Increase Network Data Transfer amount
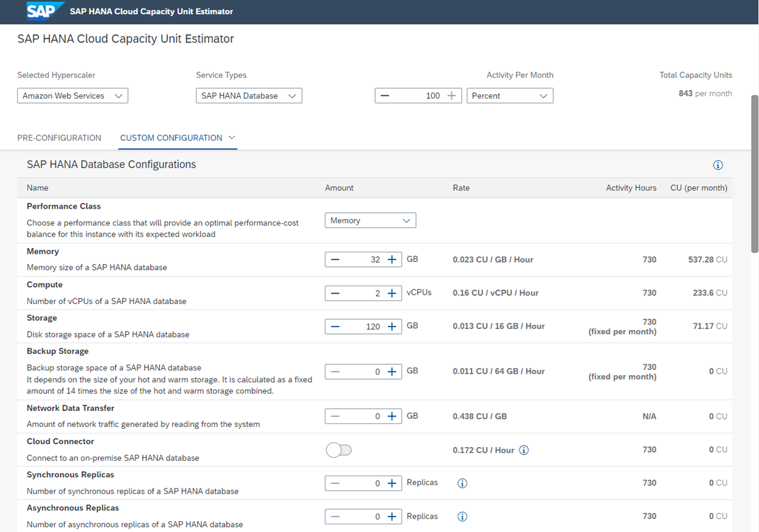The height and width of the screenshot is (532, 759). (x=392, y=416)
